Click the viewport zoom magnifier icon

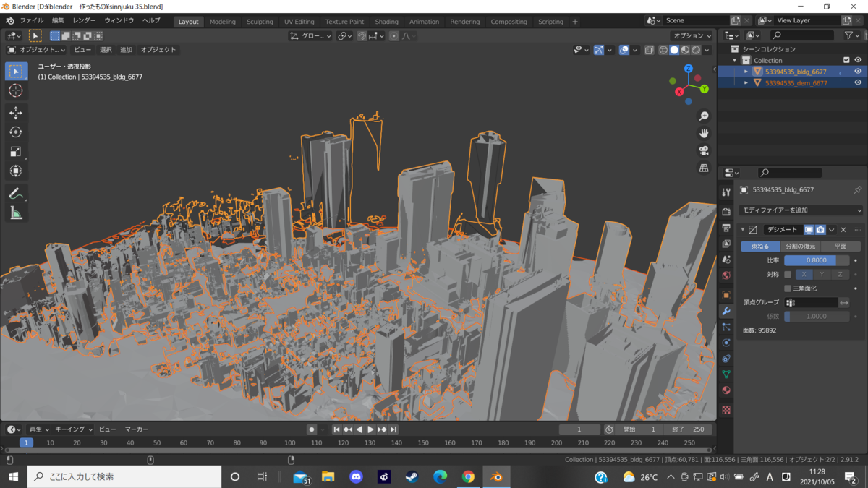click(704, 116)
